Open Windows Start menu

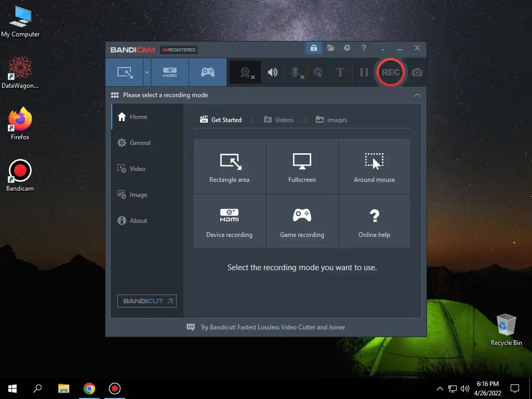coord(12,389)
